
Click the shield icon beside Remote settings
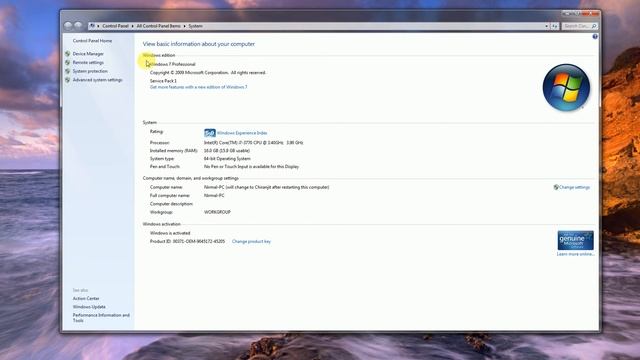68,62
